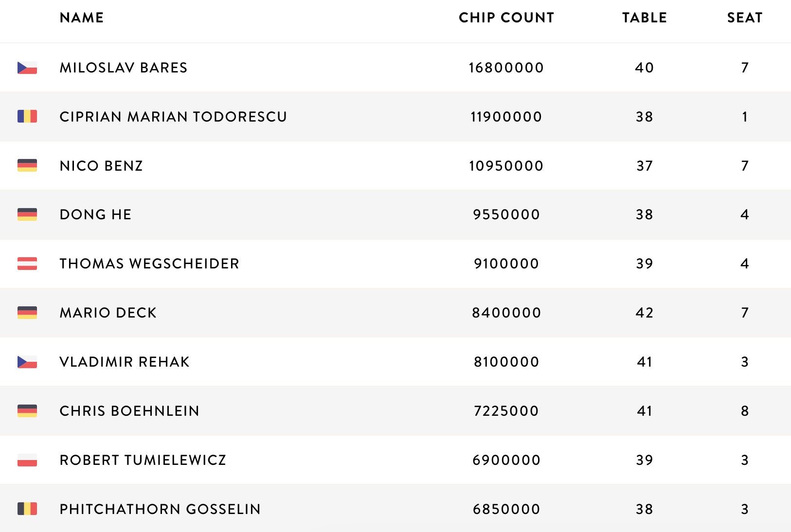Sort by the CHIP COUNT column header
This screenshot has height=532, width=791.
[506, 18]
